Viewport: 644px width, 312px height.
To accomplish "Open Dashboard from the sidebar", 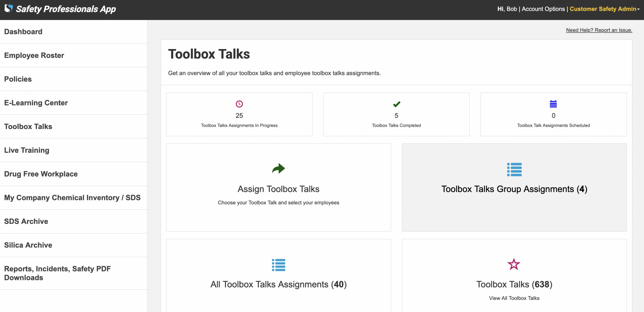I will tap(23, 32).
